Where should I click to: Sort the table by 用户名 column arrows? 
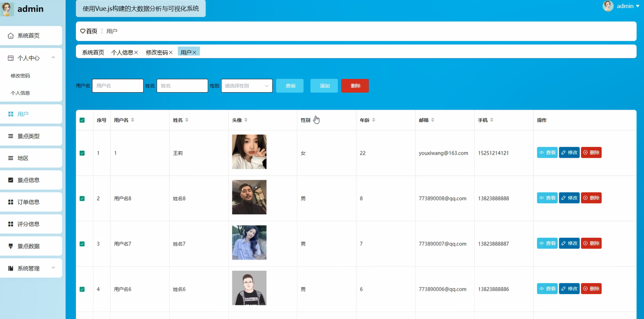(133, 120)
